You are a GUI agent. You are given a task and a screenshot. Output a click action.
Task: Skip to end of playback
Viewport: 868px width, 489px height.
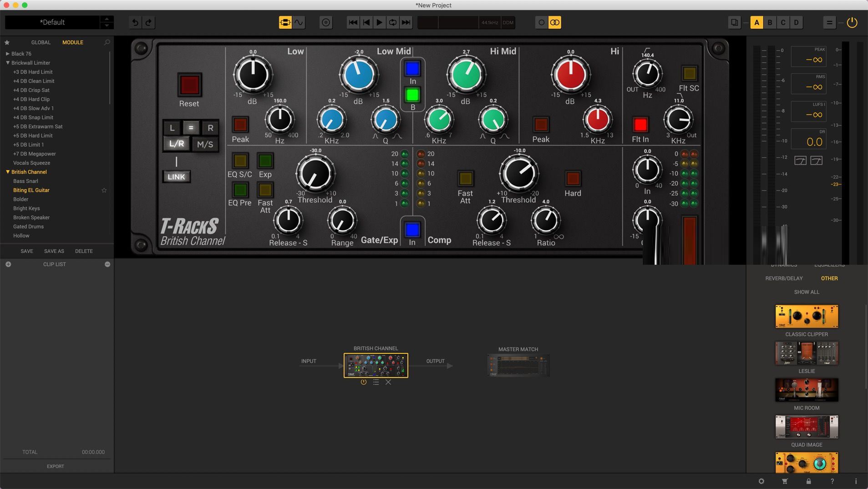click(x=406, y=22)
